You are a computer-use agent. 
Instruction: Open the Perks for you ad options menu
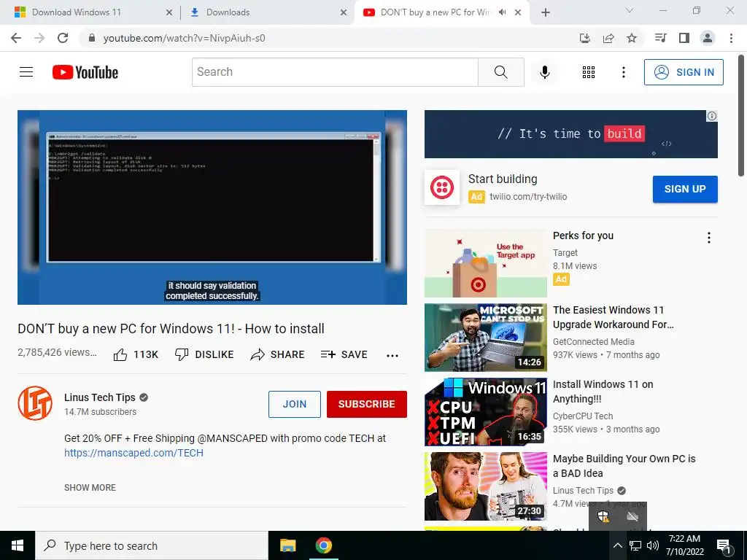click(709, 238)
